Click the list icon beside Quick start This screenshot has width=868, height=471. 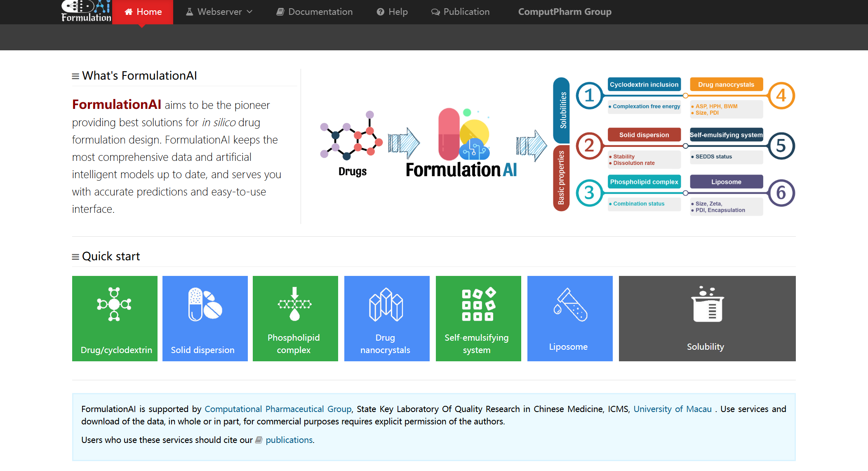75,257
